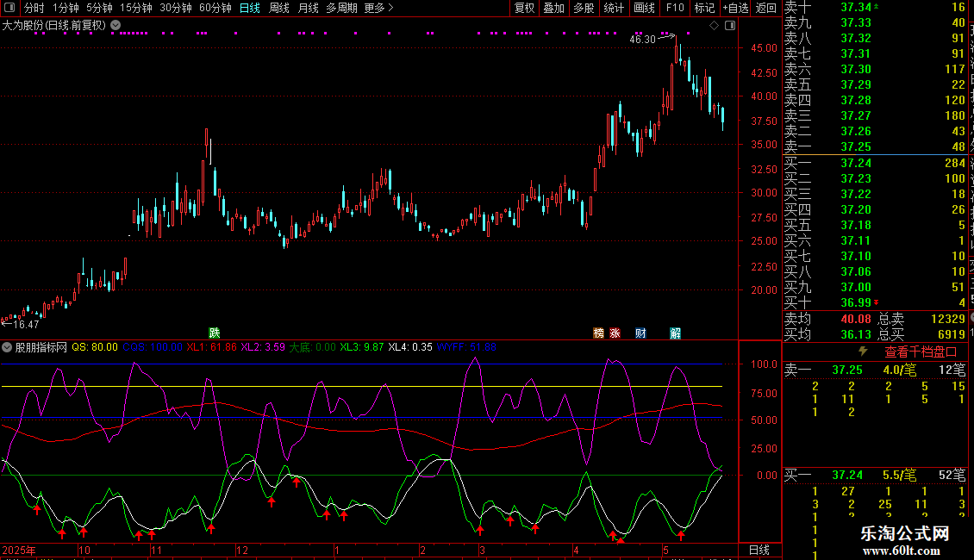Click the cyan 解 event marker
Screen dimensions: 974x560
(x=675, y=333)
